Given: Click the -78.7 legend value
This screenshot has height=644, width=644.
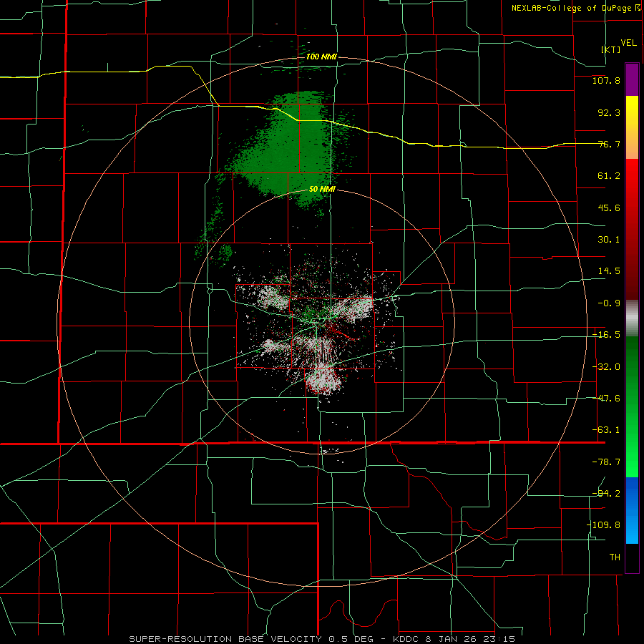Looking at the screenshot, I should (606, 462).
